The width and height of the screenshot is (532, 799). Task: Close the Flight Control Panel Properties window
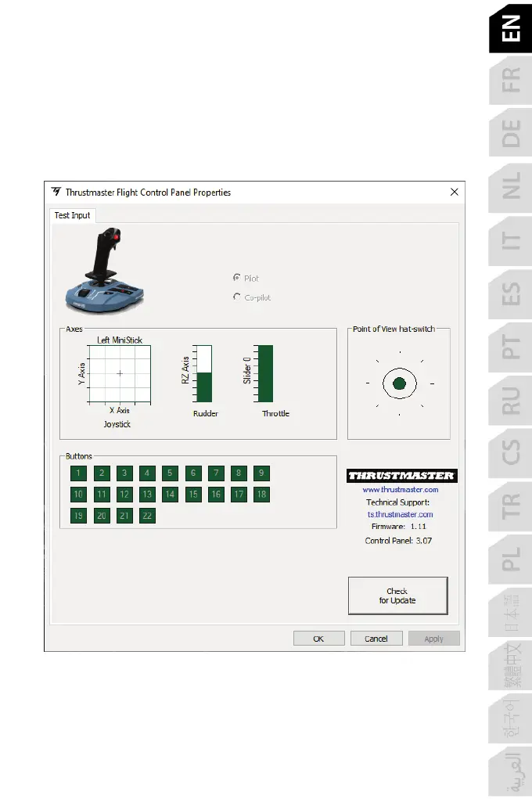(x=454, y=192)
